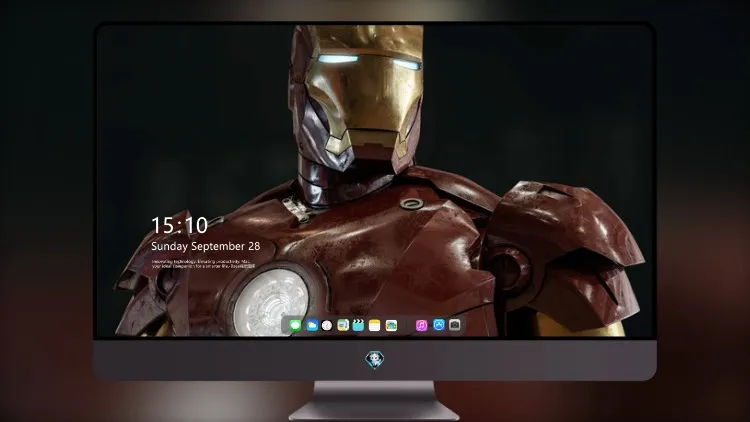750x422 pixels.
Task: Open the Weather app in the dock
Action: click(312, 325)
